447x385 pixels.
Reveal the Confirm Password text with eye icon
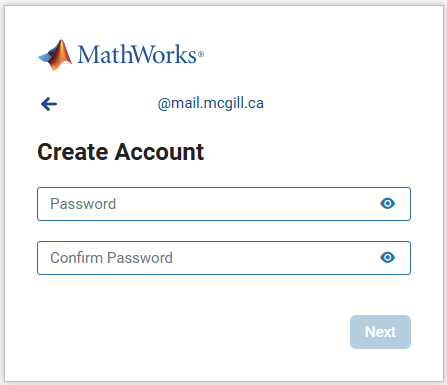[x=387, y=257]
